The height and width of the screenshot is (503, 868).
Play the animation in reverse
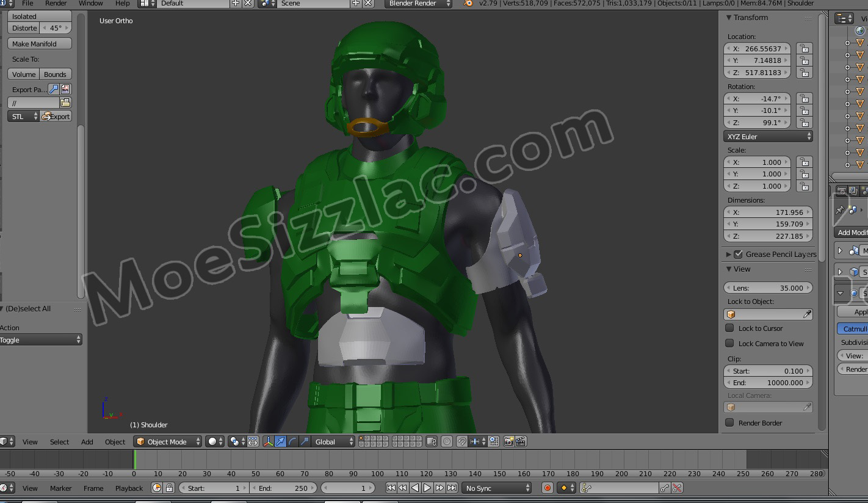click(x=415, y=488)
